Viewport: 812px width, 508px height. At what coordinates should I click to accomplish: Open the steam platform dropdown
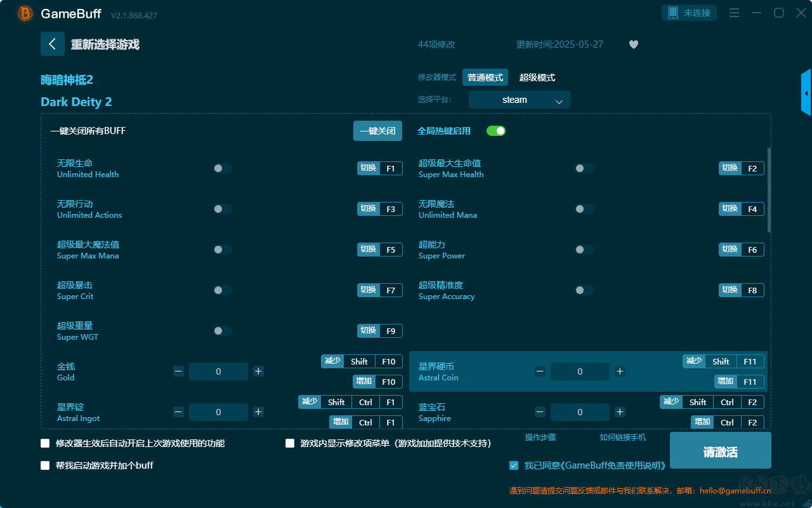pyautogui.click(x=519, y=100)
